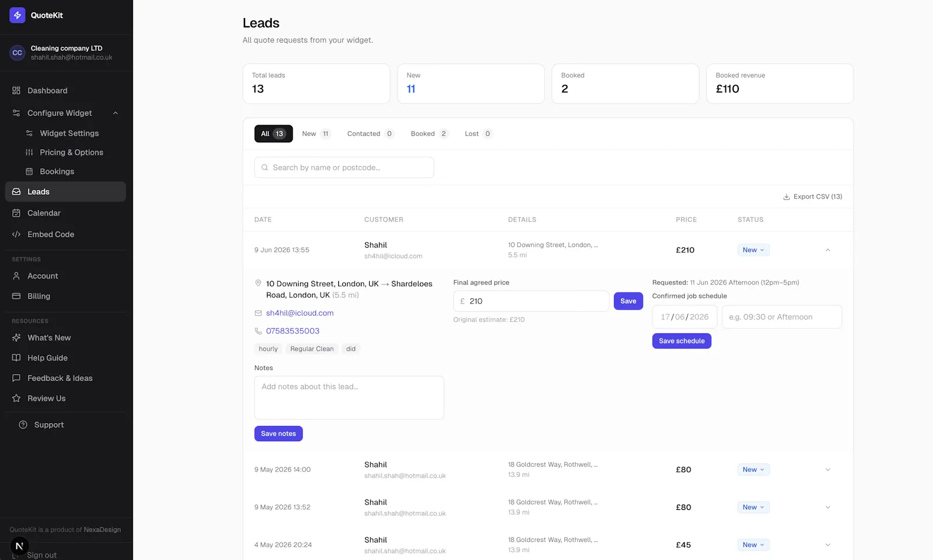
Task: Collapse the 9 Jun 2026 lead row
Action: point(827,250)
